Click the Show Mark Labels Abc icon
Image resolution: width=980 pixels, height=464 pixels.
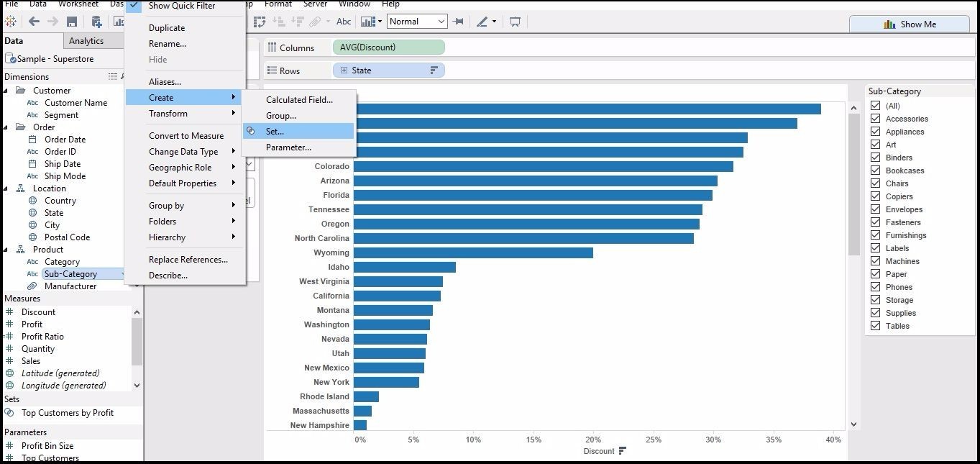pos(344,22)
